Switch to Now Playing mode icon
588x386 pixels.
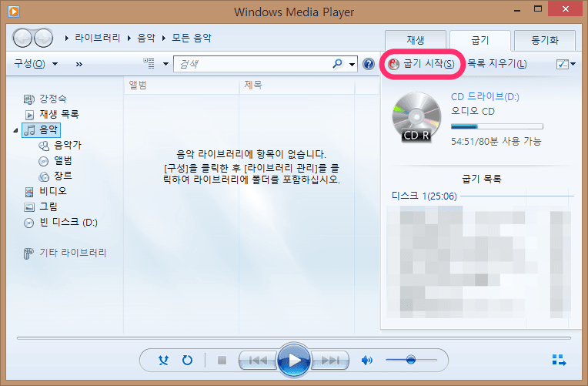pos(559,360)
